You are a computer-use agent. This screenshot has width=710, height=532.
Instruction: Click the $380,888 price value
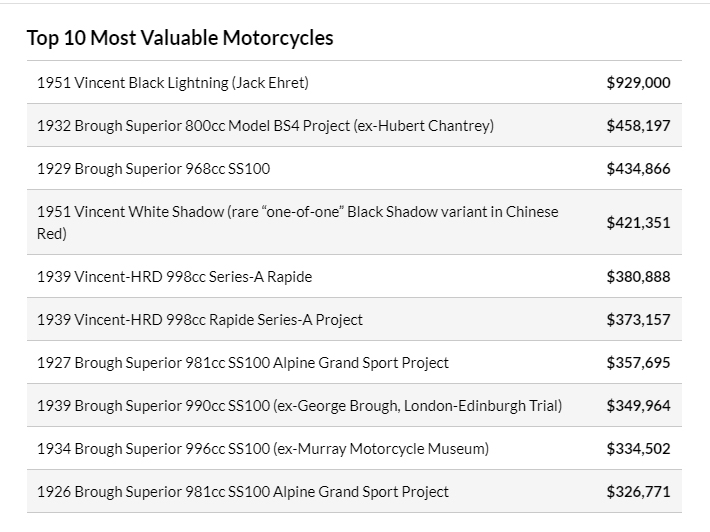point(638,276)
